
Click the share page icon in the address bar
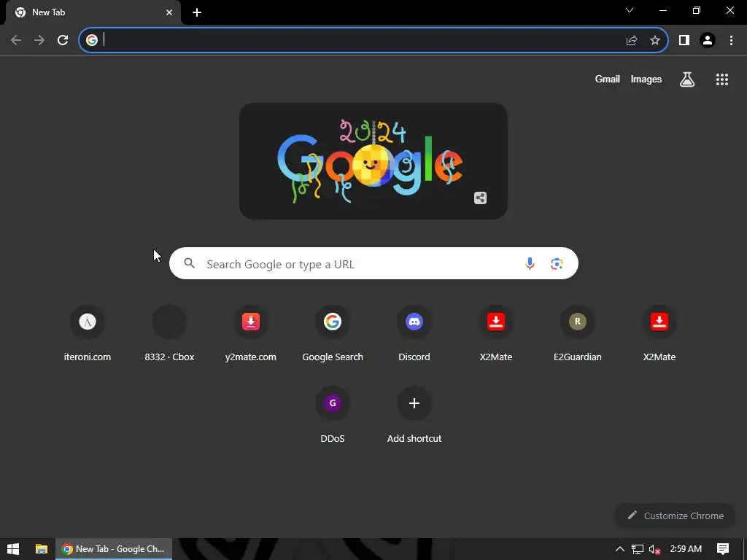pos(632,40)
